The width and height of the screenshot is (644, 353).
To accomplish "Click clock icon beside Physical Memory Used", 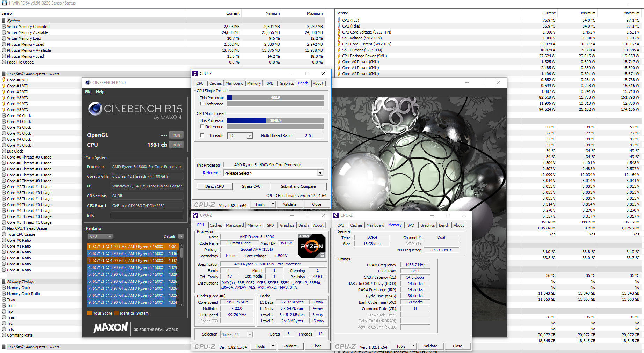I will coord(4,44).
